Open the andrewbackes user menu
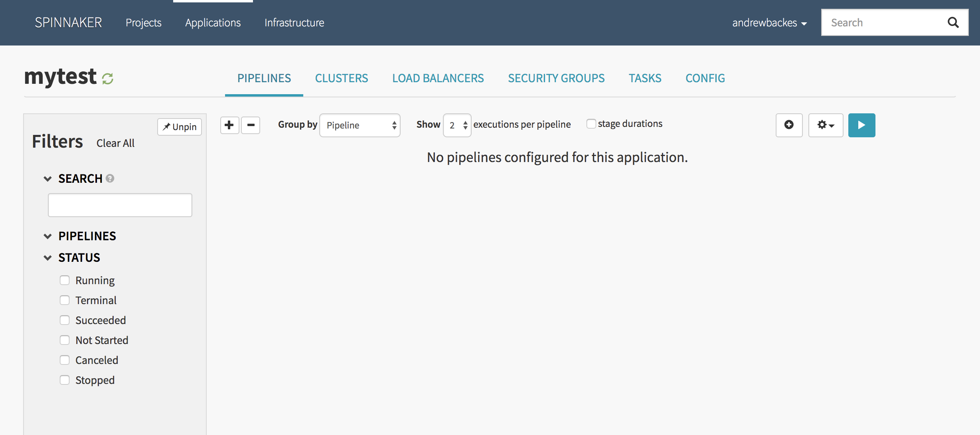 pos(769,23)
